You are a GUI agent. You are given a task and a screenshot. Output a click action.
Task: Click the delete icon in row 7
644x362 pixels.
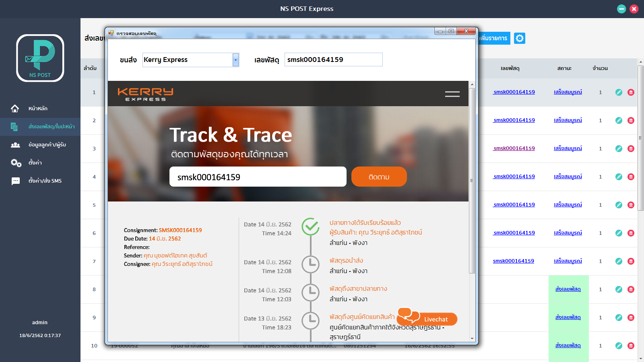point(631,261)
